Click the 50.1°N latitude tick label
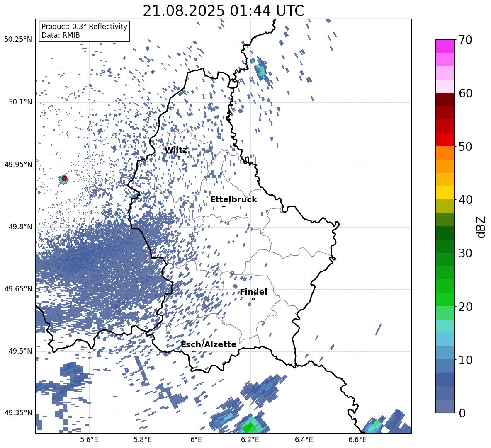The width and height of the screenshot is (491, 448). [20, 102]
